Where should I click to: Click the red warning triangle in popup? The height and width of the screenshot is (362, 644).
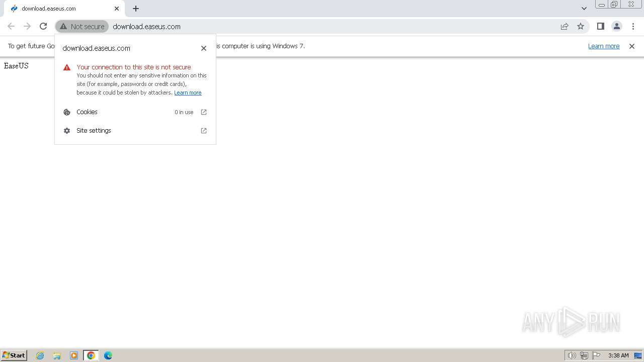(x=67, y=67)
